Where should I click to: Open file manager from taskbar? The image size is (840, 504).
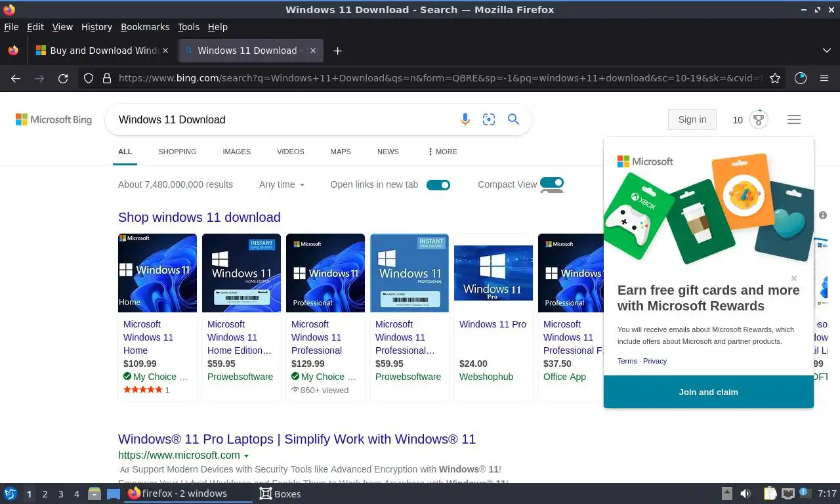click(94, 493)
